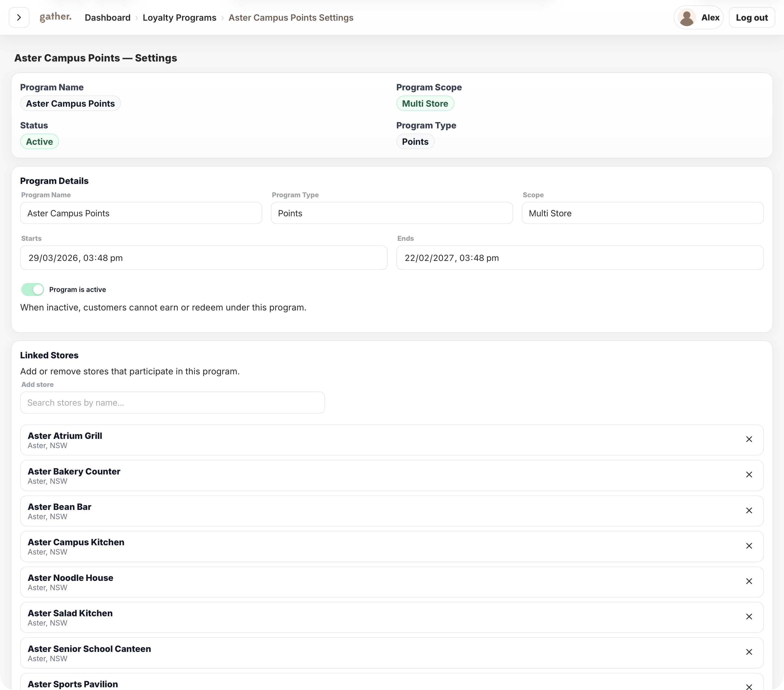
Task: Select the Aster Atrium Grill store name
Action: pos(65,436)
